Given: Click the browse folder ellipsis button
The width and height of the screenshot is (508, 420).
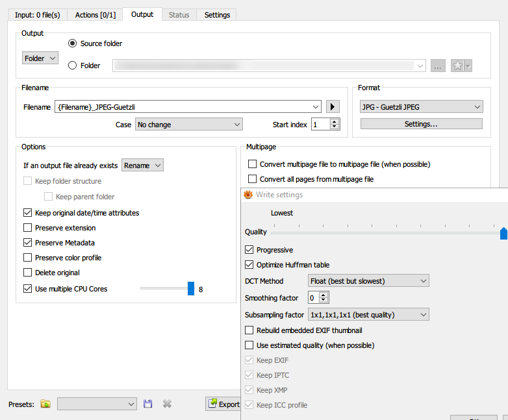Looking at the screenshot, I should (x=438, y=66).
